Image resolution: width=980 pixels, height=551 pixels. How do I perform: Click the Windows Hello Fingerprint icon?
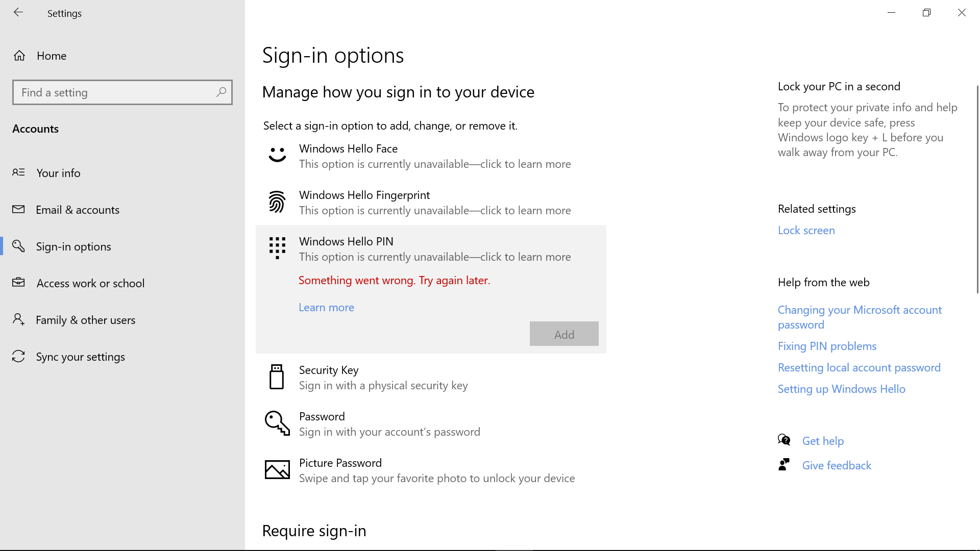point(277,202)
